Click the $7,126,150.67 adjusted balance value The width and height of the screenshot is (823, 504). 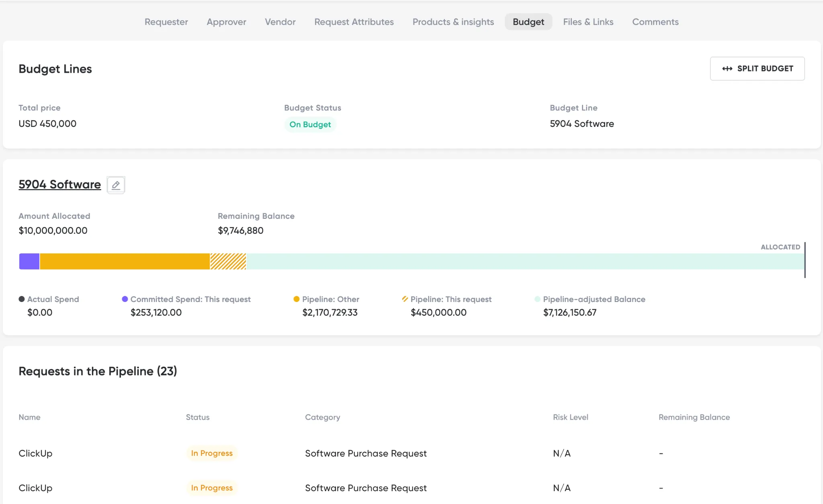(x=570, y=312)
